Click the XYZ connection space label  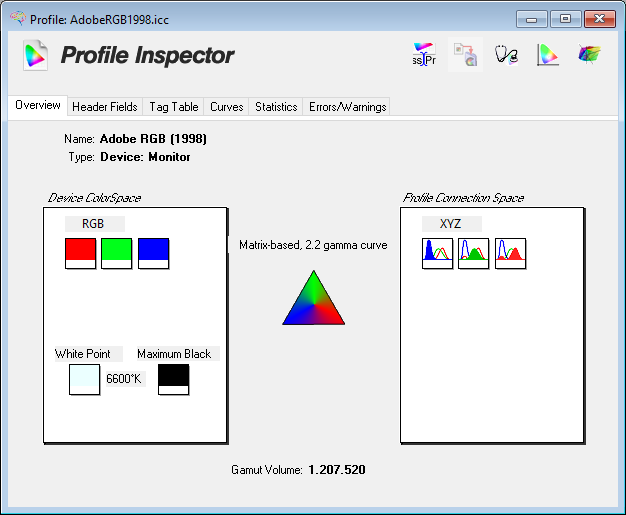(452, 224)
